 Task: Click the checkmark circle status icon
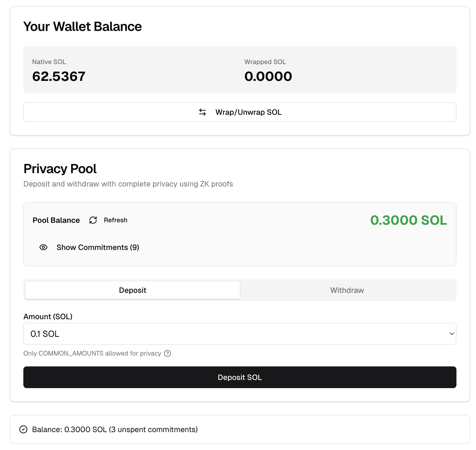click(x=24, y=429)
